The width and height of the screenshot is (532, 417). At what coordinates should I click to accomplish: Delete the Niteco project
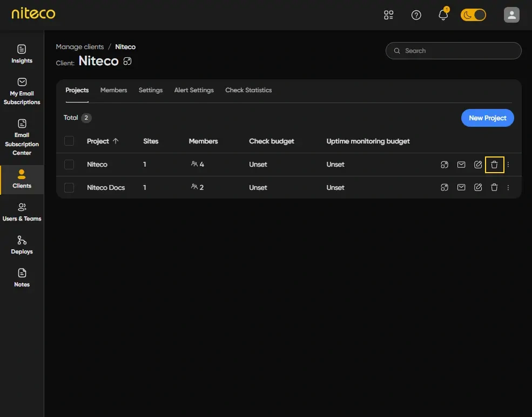tap(494, 165)
